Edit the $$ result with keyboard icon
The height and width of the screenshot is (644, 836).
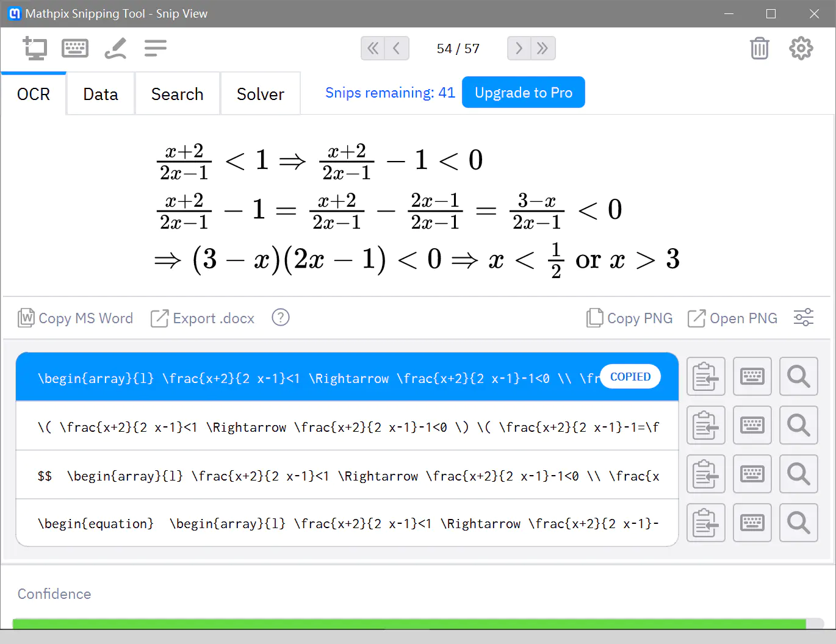[x=752, y=474]
